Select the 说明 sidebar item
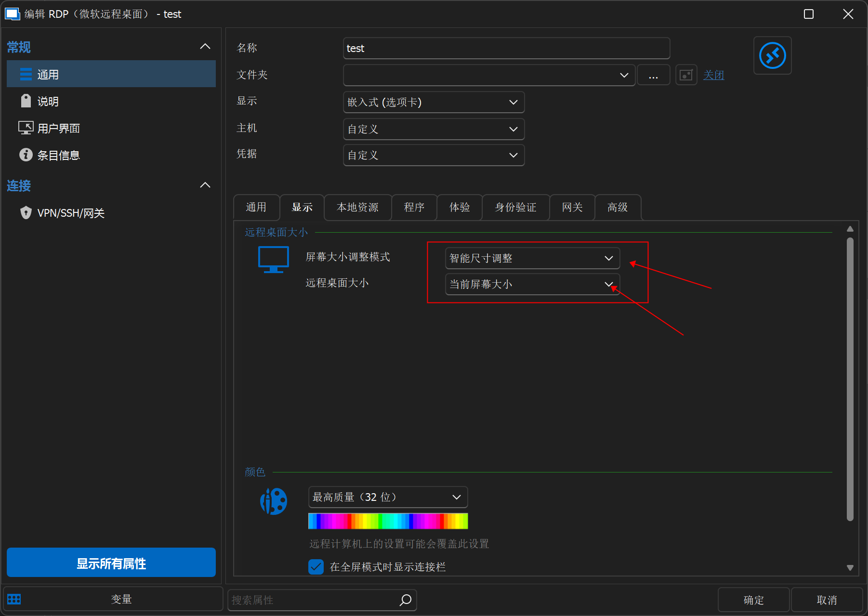868x616 pixels. point(48,102)
